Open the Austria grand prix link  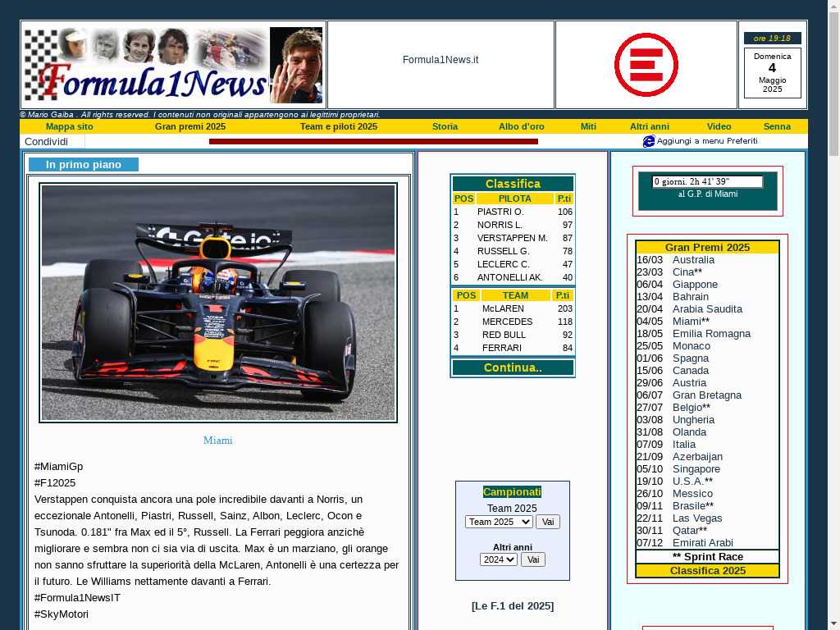[x=689, y=383]
